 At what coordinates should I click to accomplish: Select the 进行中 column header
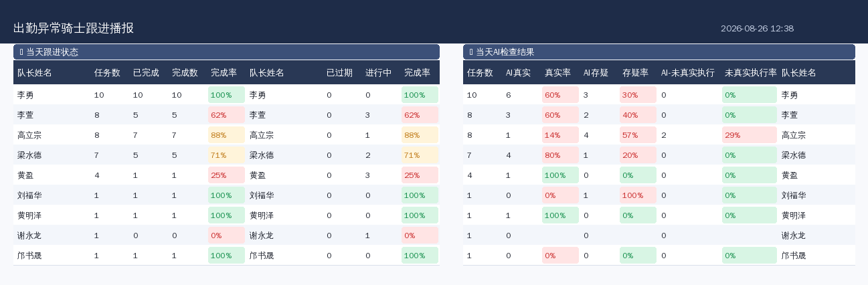coord(378,72)
